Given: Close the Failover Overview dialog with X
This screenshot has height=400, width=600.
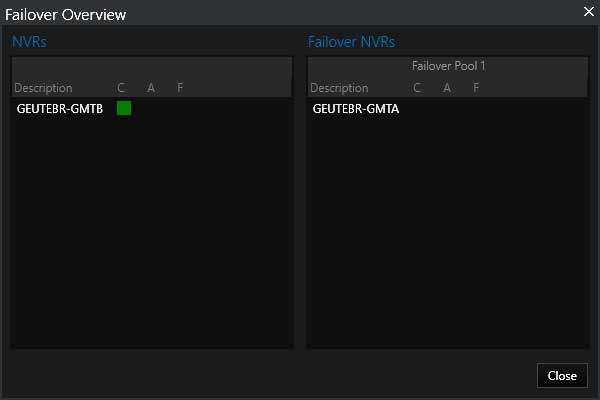Looking at the screenshot, I should 589,11.
